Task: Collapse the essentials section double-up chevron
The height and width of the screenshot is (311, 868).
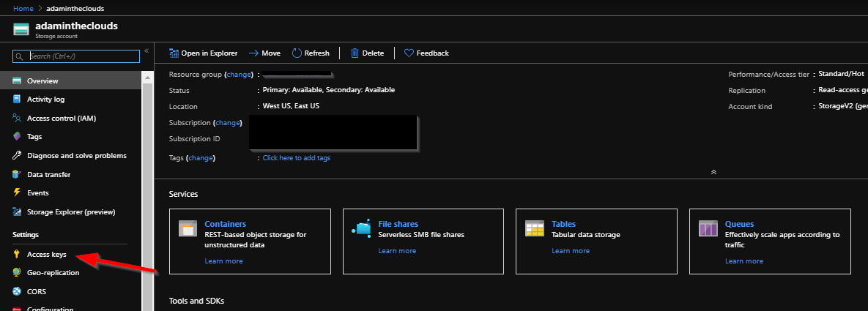Action: coord(713,172)
